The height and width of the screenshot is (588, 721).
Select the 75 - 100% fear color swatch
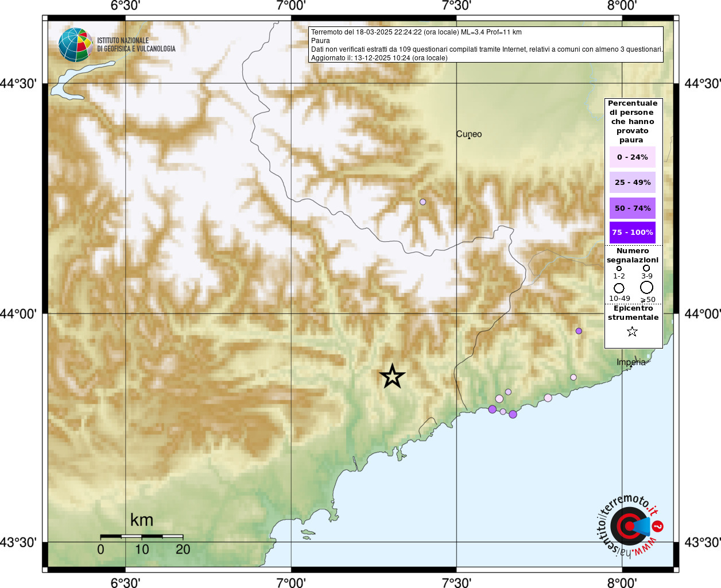point(633,233)
